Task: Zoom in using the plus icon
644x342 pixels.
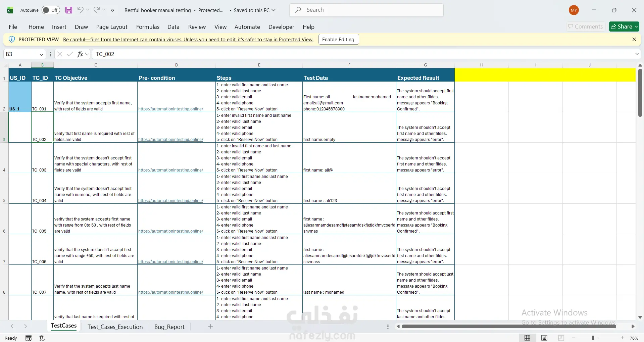Action: (x=623, y=338)
